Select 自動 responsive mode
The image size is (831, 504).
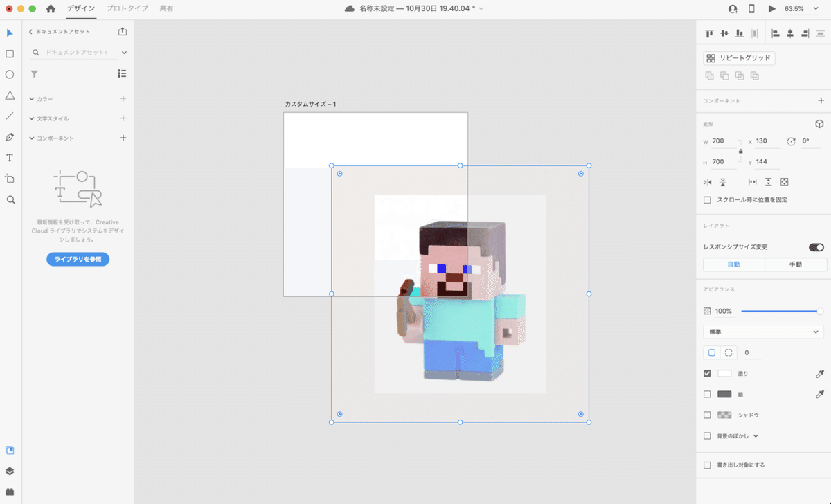[734, 264]
